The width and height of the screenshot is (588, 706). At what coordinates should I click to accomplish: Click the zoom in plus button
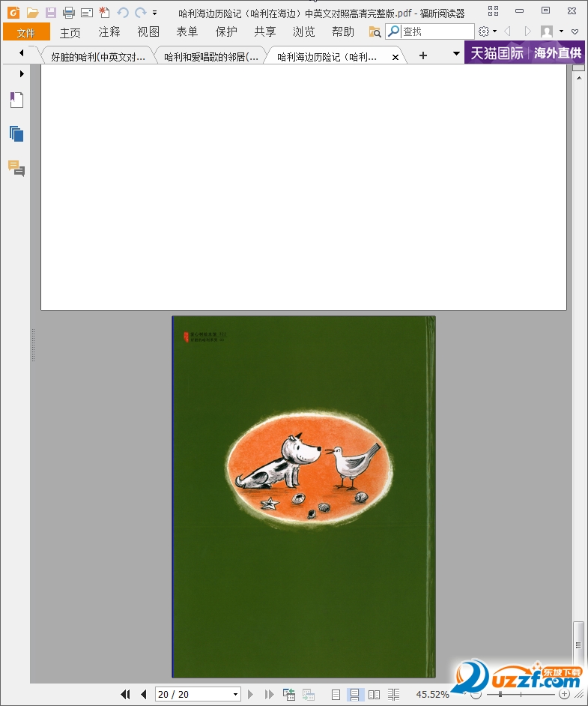click(564, 694)
